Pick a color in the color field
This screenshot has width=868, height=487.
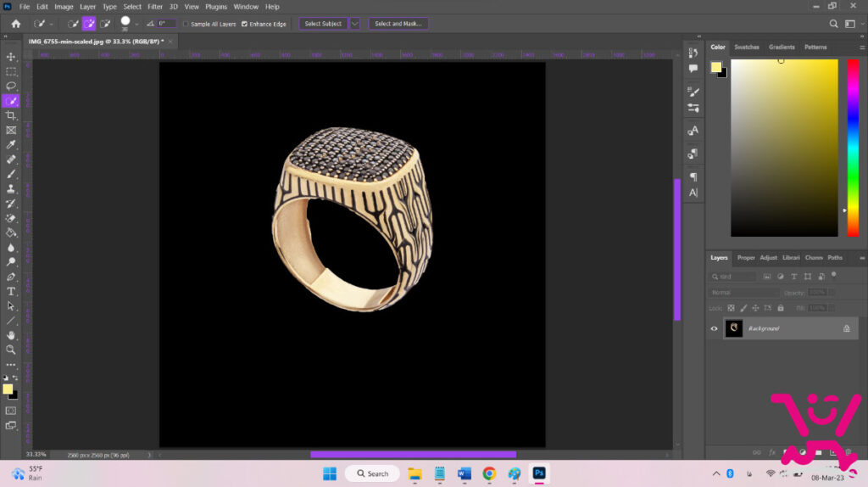pos(784,148)
